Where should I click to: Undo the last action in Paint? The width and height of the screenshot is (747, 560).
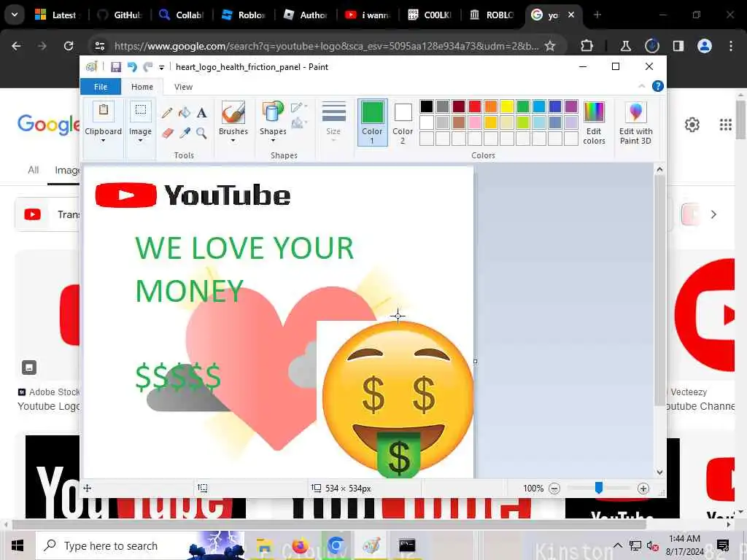132,67
